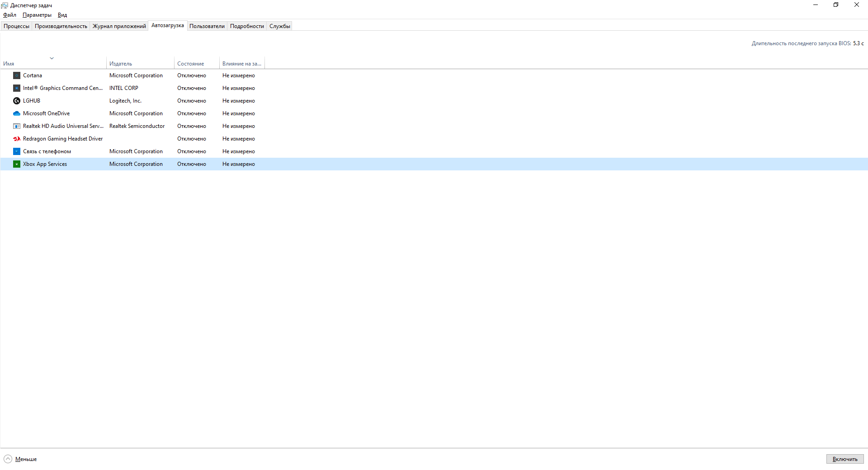This screenshot has height=470, width=868.
Task: Click Не измерено in Связь с телефоном row
Action: click(239, 151)
